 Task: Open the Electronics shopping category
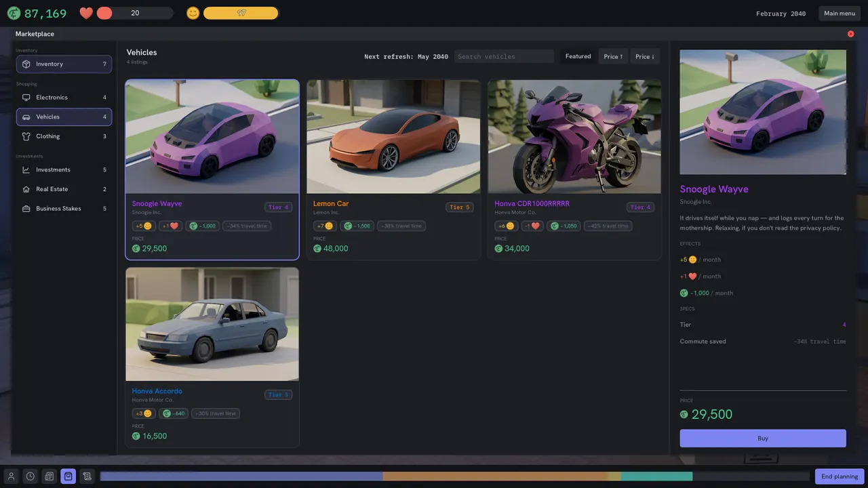[x=64, y=98]
